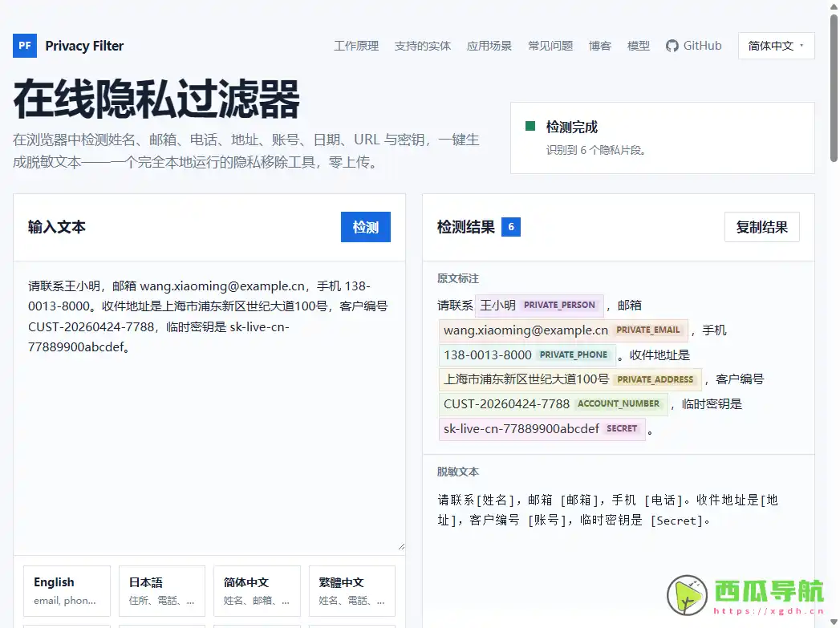
Task: Click the 脱敏文本 redacted output text
Action: [x=607, y=510]
